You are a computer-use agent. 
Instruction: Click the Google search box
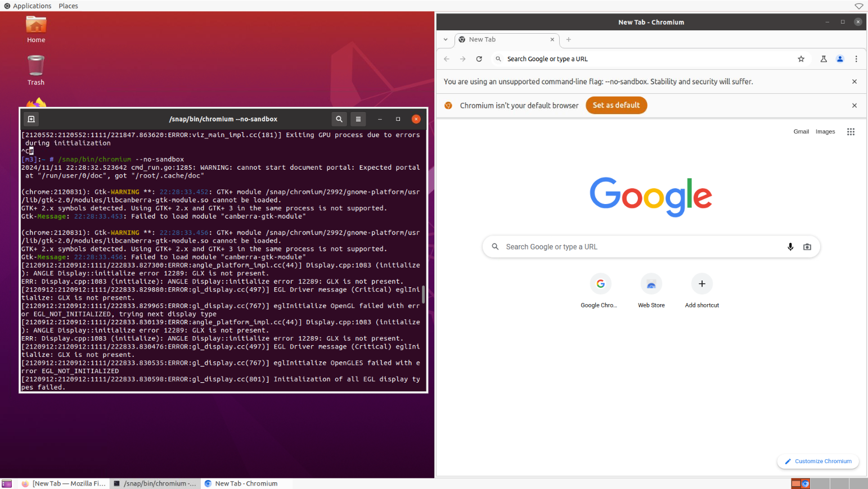(651, 247)
